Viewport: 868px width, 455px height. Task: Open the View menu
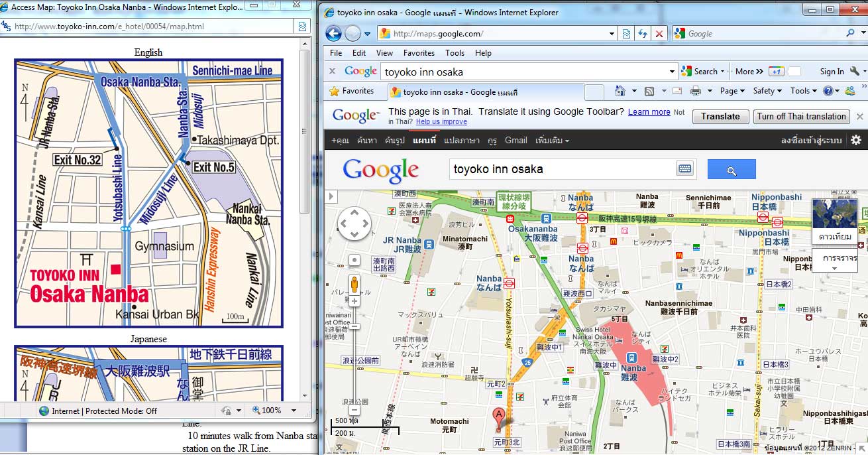tap(384, 53)
